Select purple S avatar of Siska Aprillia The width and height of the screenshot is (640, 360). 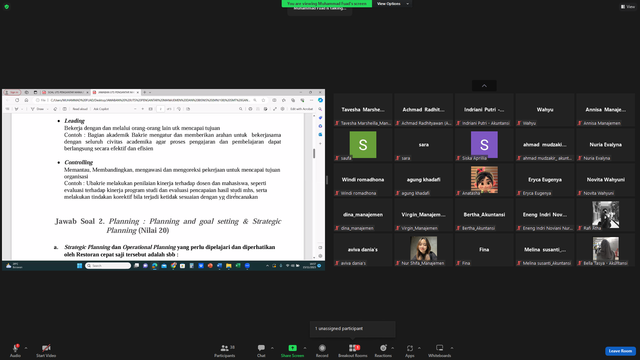point(484,144)
